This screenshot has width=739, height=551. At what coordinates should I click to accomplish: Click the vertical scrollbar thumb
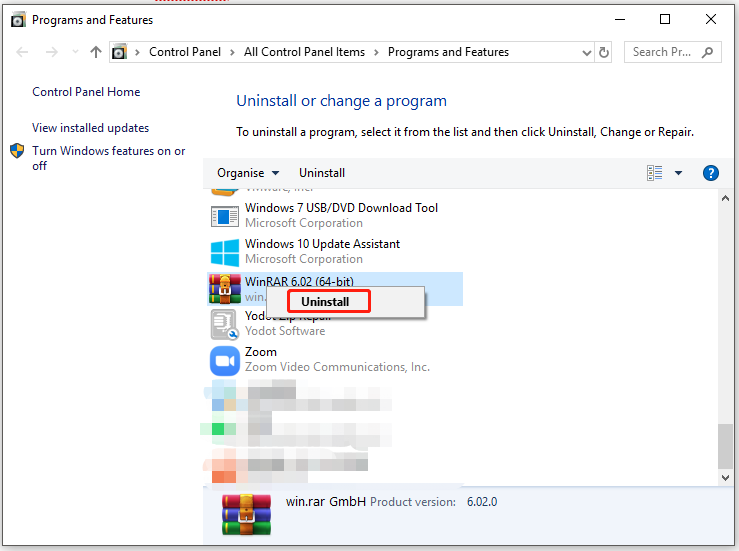click(x=725, y=446)
